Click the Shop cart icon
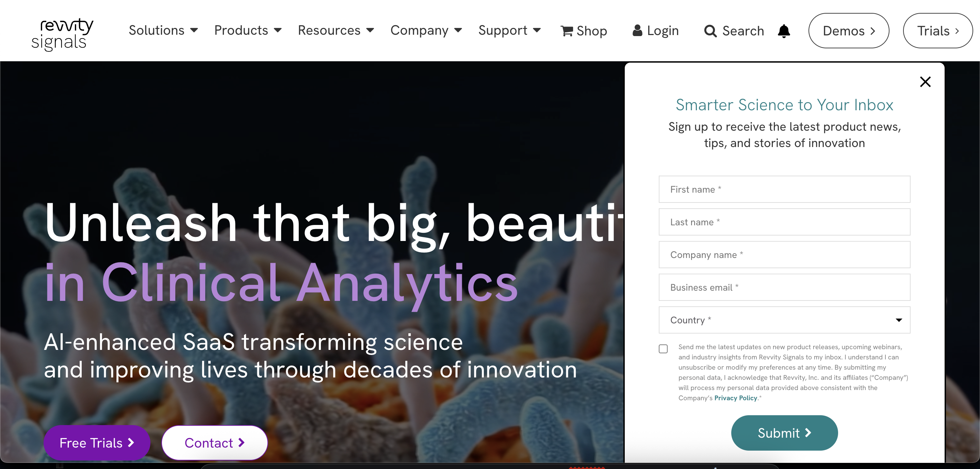Viewport: 980px width, 469px height. click(x=567, y=31)
